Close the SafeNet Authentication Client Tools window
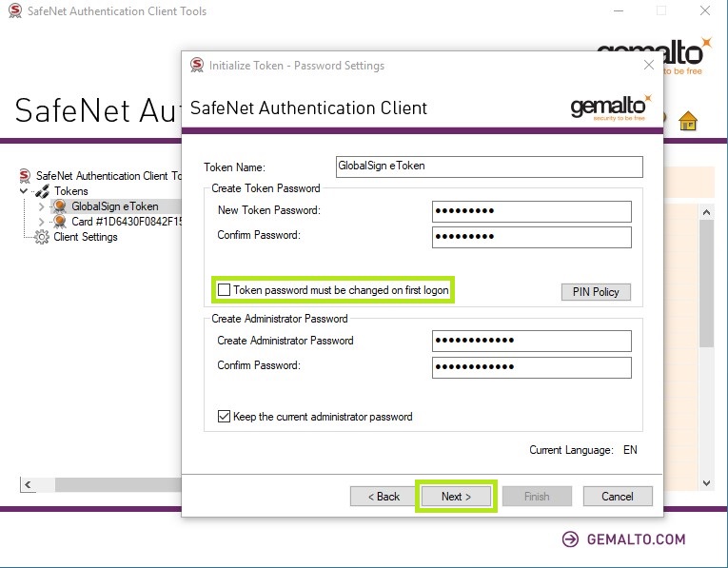Image resolution: width=728 pixels, height=568 pixels. click(x=705, y=10)
